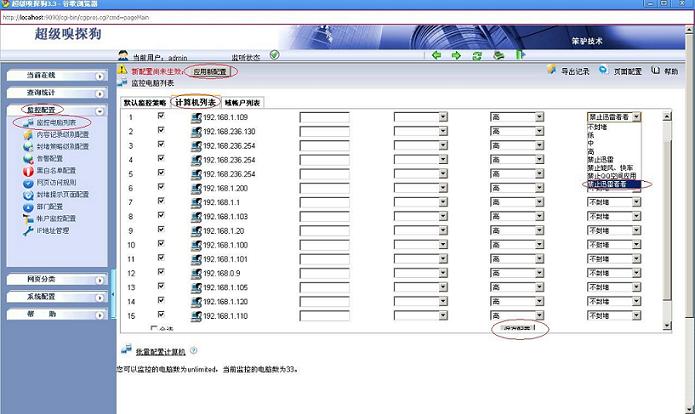The width and height of the screenshot is (695, 414).
Task: Expand the 当前在线 sidebar section
Action: pyautogui.click(x=57, y=75)
